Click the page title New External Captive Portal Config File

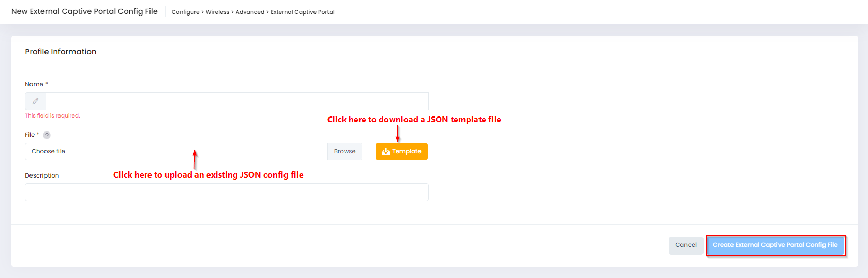click(x=84, y=11)
